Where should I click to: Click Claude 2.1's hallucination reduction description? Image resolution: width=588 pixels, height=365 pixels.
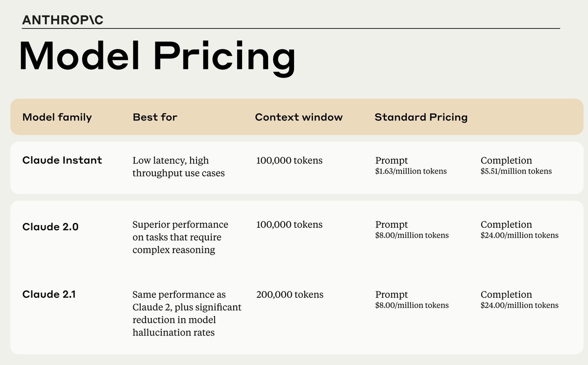(187, 314)
